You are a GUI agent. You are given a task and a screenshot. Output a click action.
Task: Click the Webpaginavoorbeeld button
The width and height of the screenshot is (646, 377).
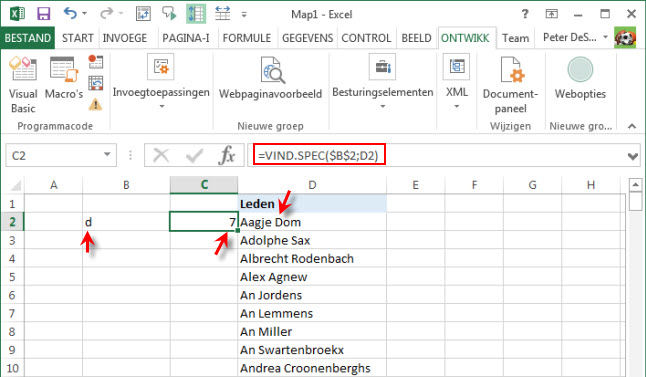point(270,78)
